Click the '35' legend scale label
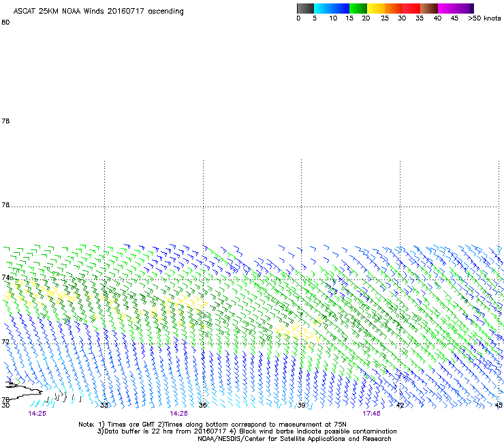 pyautogui.click(x=420, y=18)
